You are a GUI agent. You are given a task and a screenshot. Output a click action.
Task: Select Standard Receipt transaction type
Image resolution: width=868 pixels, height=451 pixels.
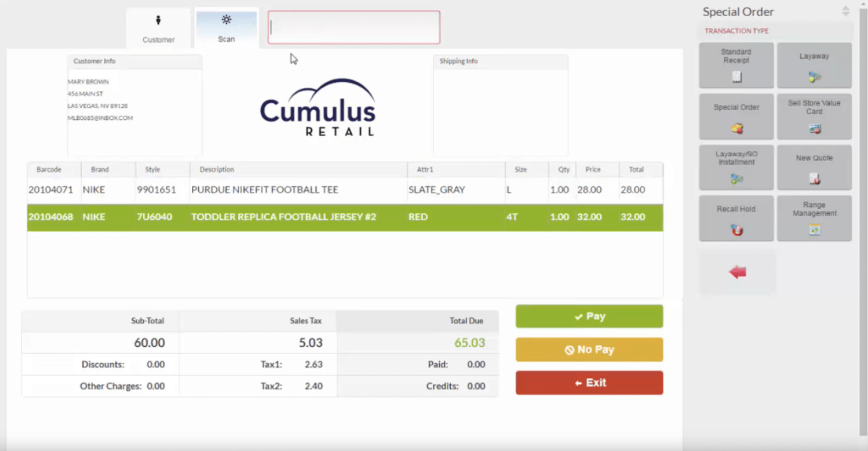point(736,65)
